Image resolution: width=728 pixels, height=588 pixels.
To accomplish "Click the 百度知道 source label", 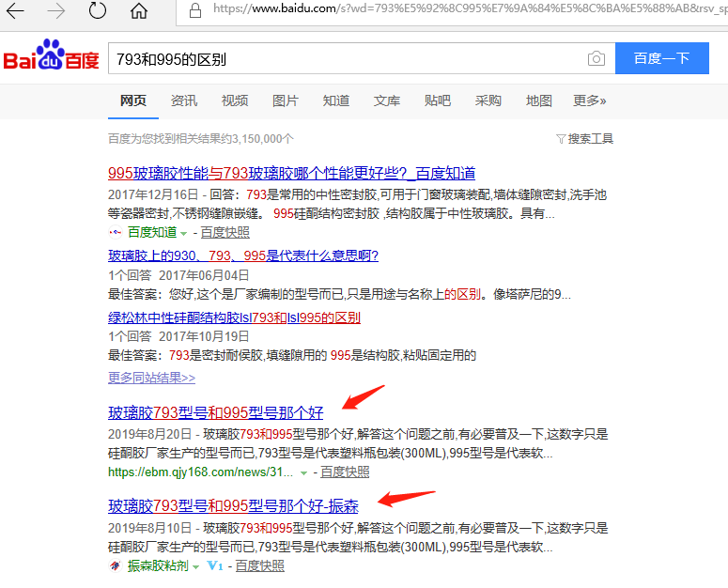I will [x=152, y=232].
